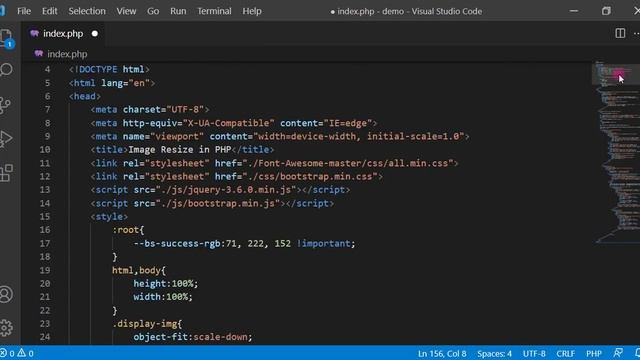Image resolution: width=640 pixels, height=360 pixels.
Task: Click the warnings count icon in status bar
Action: [21, 353]
